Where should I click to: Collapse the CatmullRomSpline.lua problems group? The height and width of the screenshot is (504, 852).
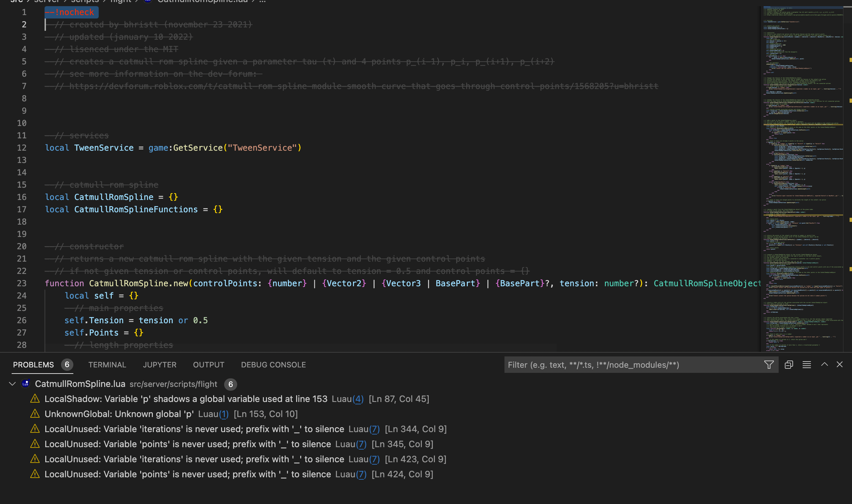pyautogui.click(x=12, y=384)
